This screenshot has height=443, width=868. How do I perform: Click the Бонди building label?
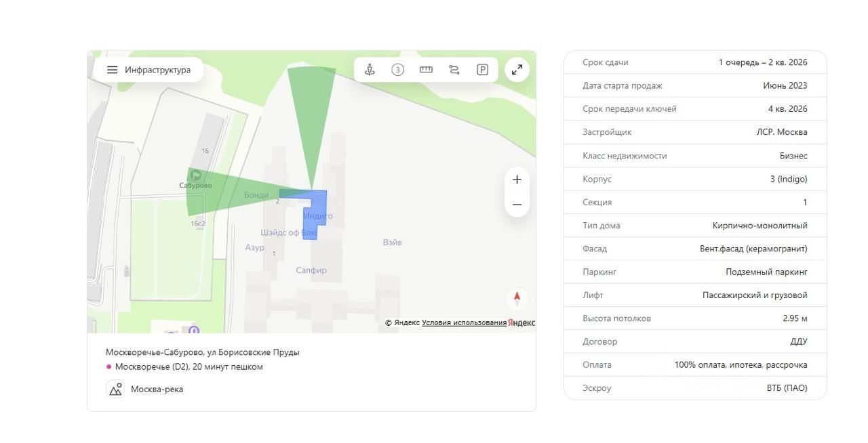pyautogui.click(x=256, y=195)
